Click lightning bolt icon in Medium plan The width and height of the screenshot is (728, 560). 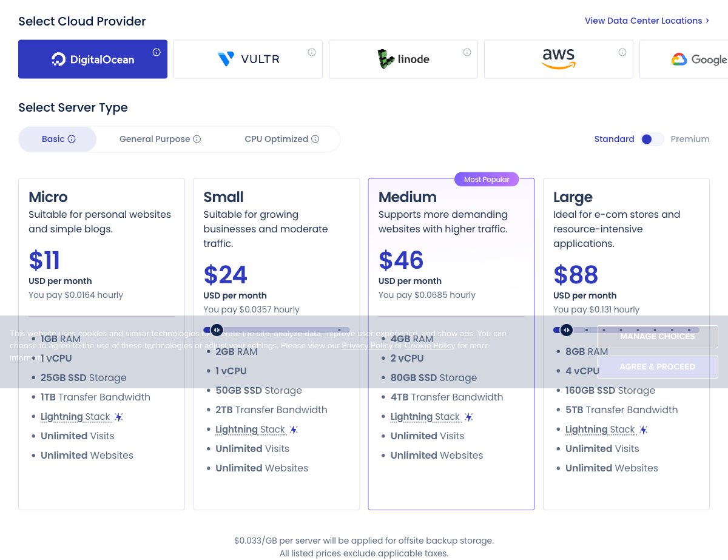[x=469, y=417]
